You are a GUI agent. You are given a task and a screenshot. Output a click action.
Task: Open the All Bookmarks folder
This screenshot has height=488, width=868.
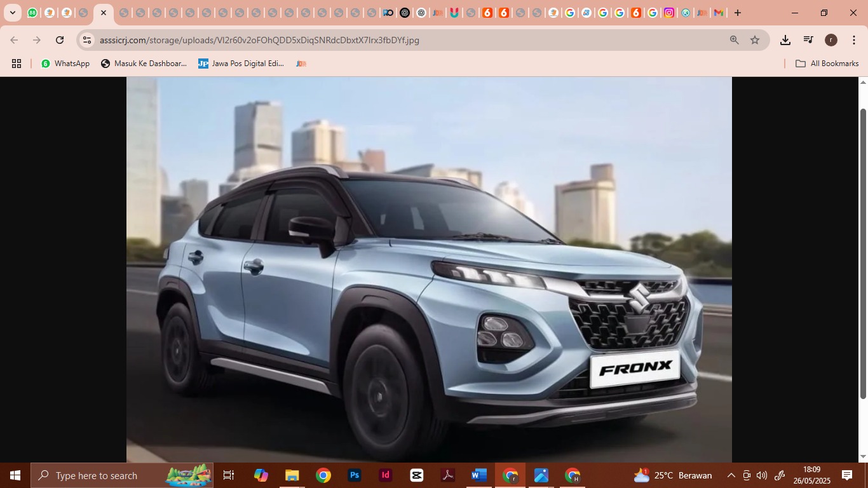click(x=827, y=64)
